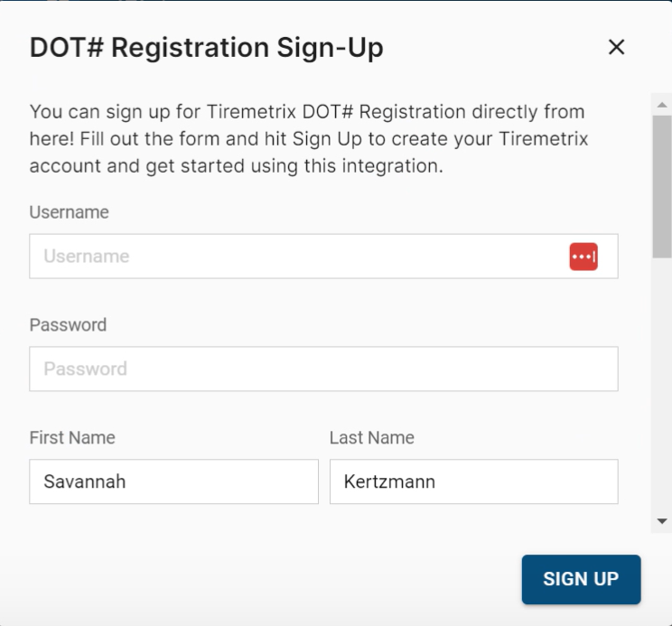This screenshot has height=626, width=672.
Task: Close the DOT# Registration Sign-Up dialog
Action: [616, 47]
